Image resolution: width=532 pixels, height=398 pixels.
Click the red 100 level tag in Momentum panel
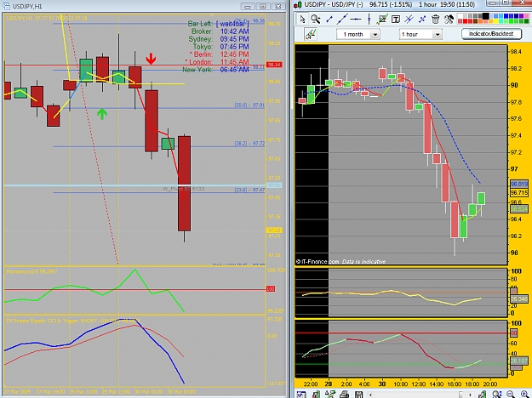click(271, 289)
